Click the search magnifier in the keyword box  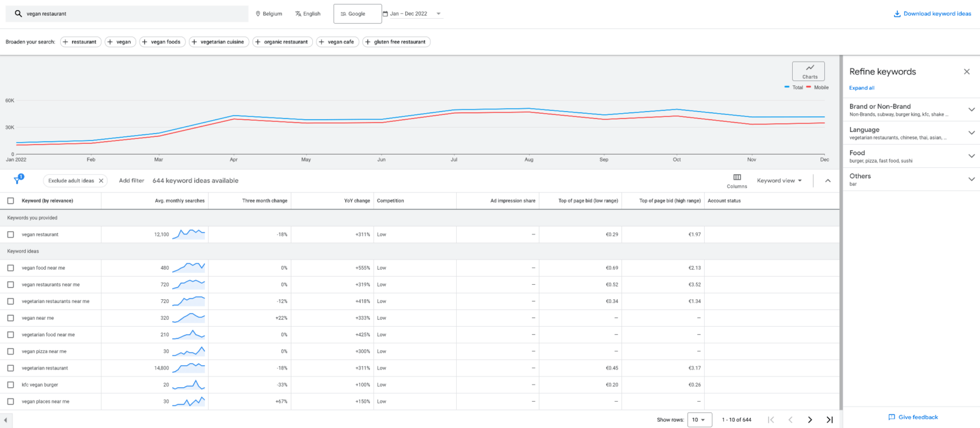(x=18, y=13)
